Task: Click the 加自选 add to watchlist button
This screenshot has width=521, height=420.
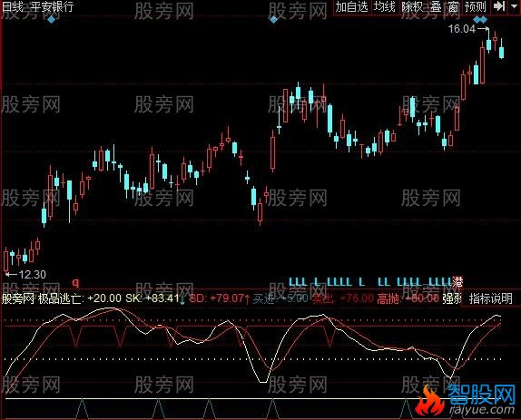Action: coord(351,6)
